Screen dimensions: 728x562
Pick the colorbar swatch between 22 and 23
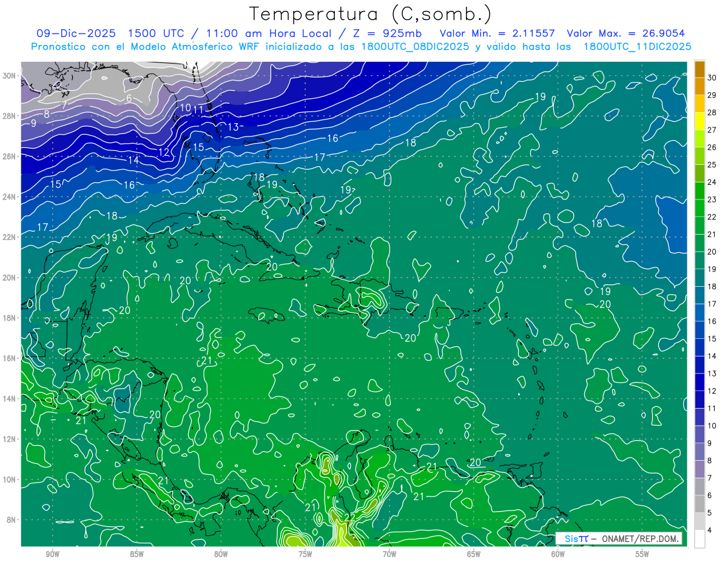coord(699,209)
